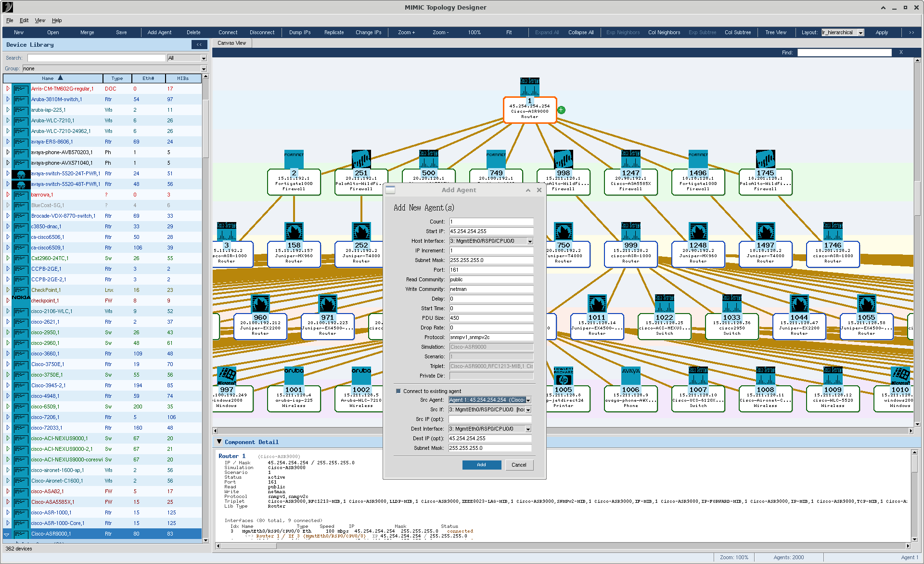This screenshot has height=564, width=924.
Task: Collapse the Device Library panel with << button
Action: 199,44
